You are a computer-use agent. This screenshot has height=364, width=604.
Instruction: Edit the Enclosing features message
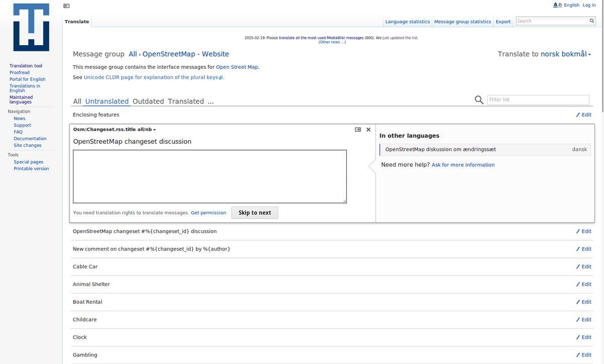click(x=584, y=115)
